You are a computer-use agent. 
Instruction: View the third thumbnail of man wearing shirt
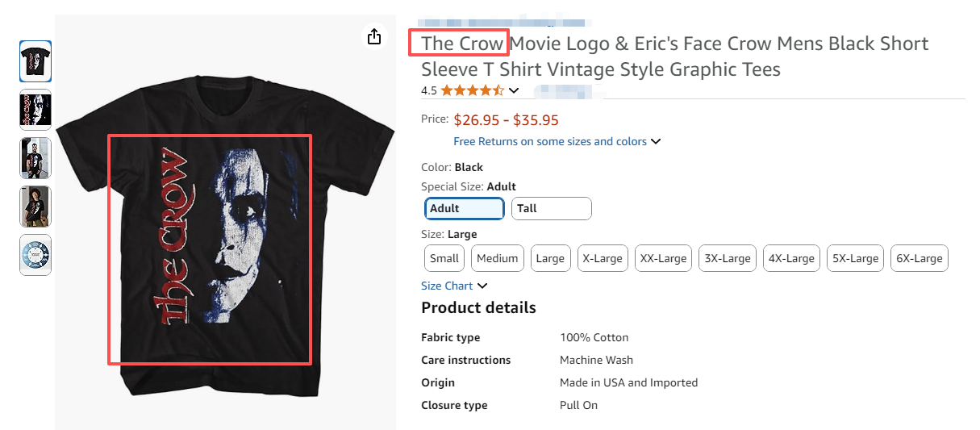[35, 158]
